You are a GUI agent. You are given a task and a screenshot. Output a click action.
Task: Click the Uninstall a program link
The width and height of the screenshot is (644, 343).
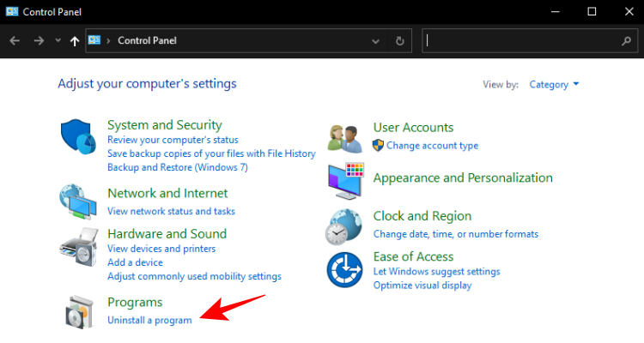[149, 320]
